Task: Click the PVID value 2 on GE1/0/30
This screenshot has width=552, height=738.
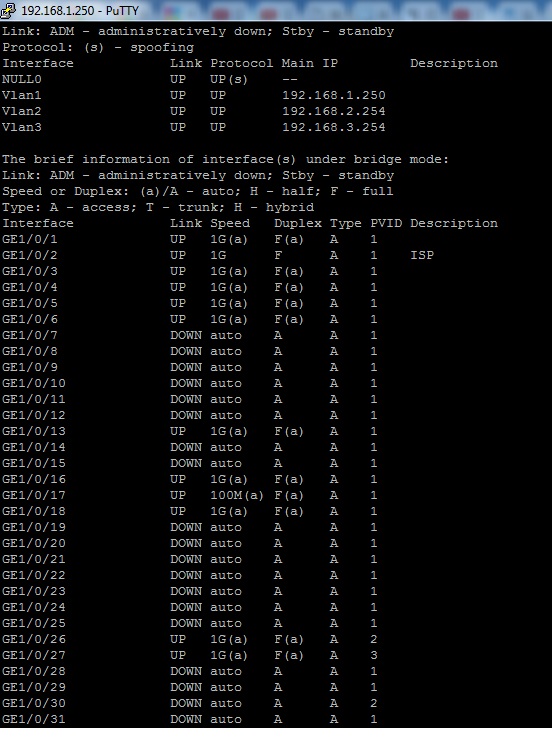Action: [x=374, y=704]
